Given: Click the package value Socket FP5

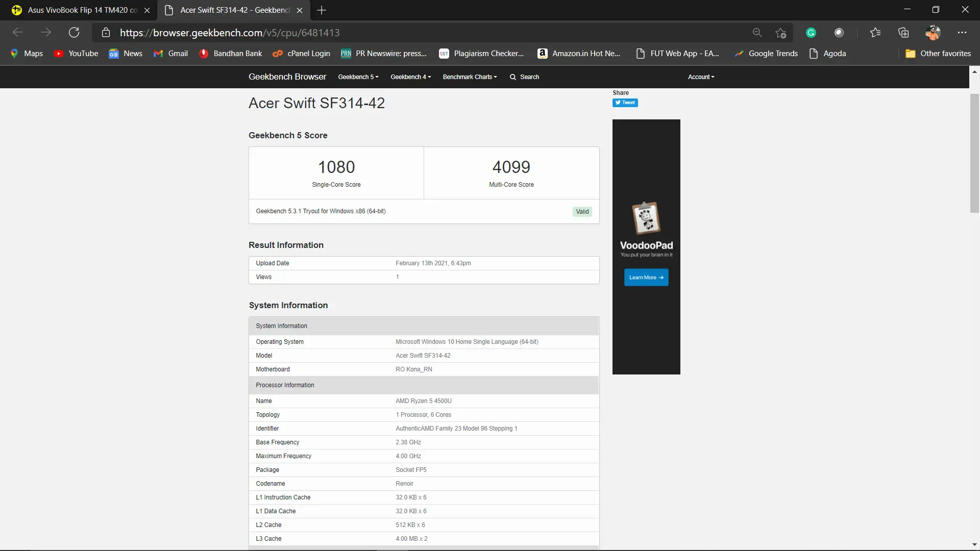Looking at the screenshot, I should pyautogui.click(x=411, y=470).
